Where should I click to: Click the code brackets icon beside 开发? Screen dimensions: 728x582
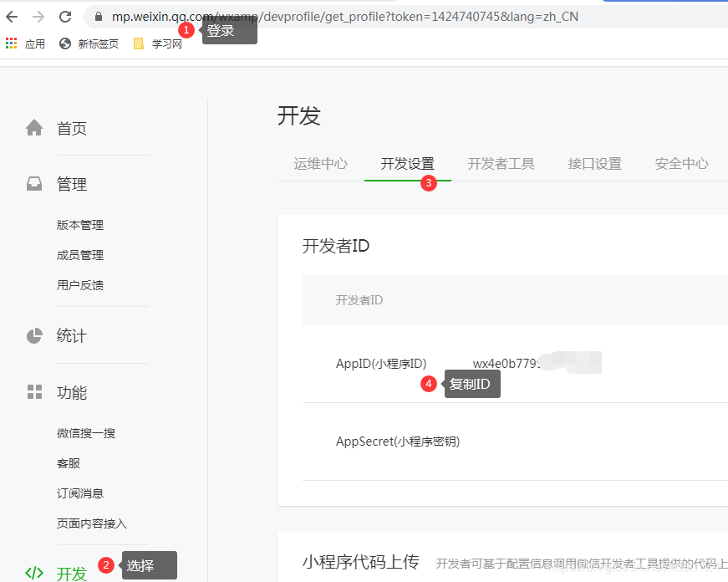[34, 573]
